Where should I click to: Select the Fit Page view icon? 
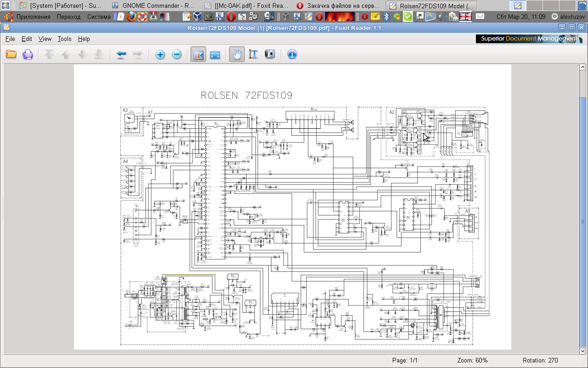pyautogui.click(x=215, y=54)
